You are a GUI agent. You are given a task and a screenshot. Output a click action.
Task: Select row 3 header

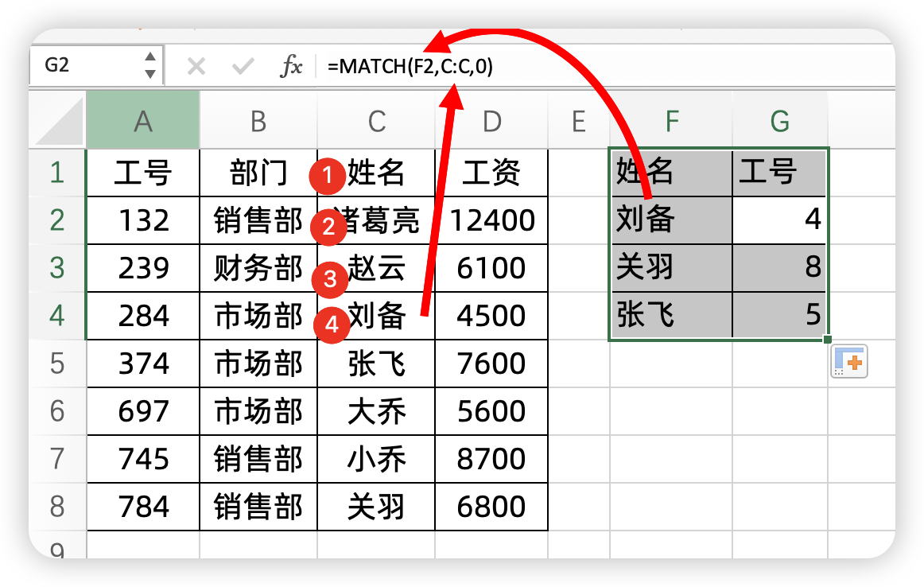point(57,268)
